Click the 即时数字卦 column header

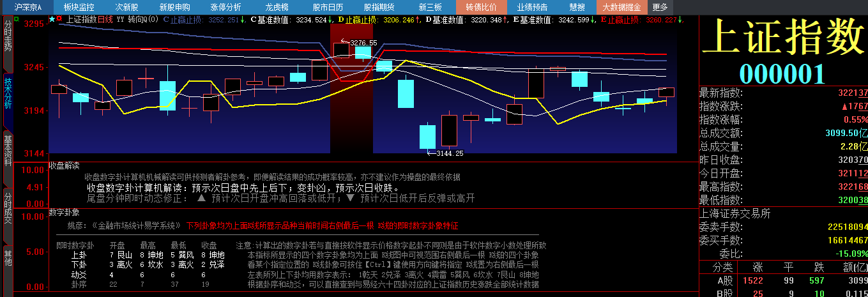tap(75, 245)
